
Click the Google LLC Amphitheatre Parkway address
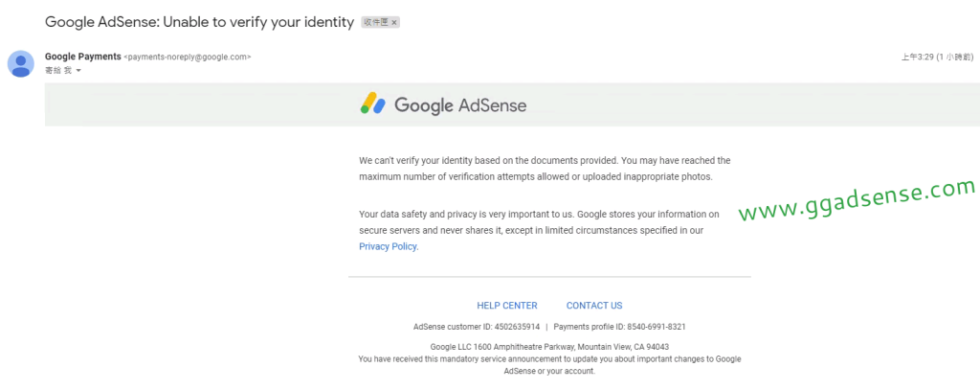550,347
